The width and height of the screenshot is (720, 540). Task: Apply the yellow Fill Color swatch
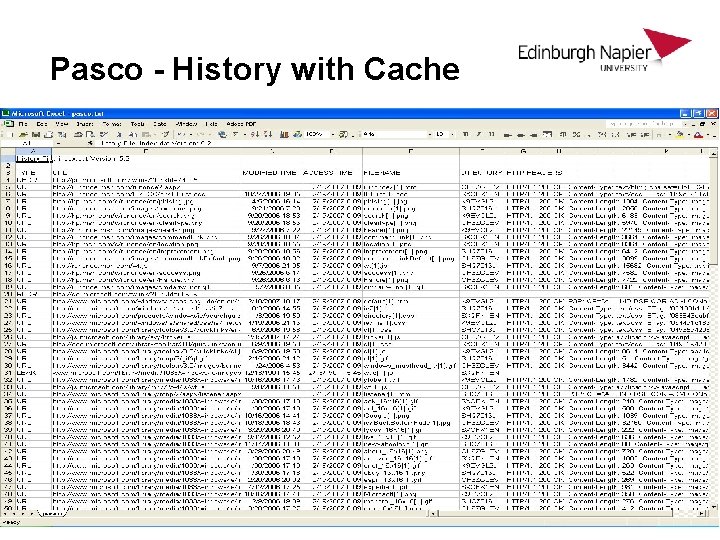(x=680, y=135)
